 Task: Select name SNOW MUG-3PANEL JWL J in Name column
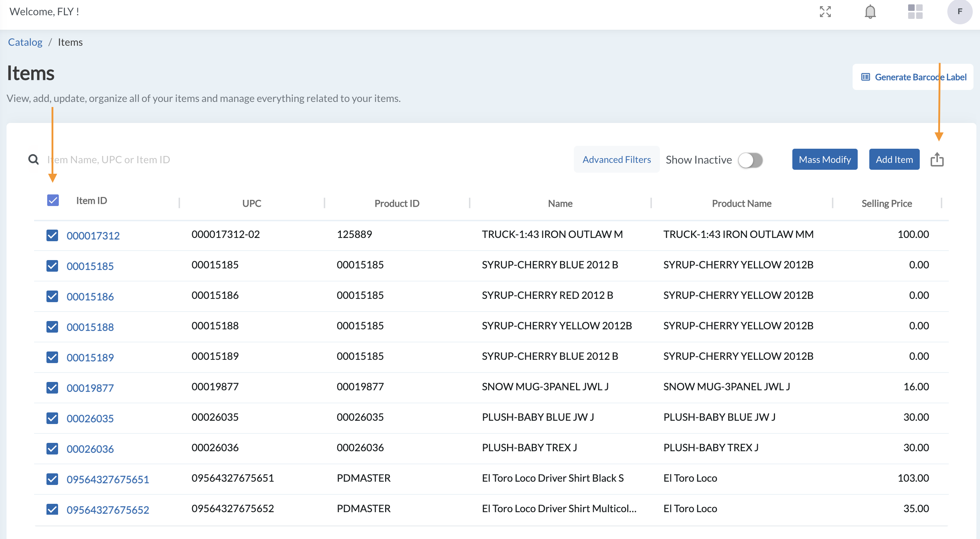click(545, 387)
